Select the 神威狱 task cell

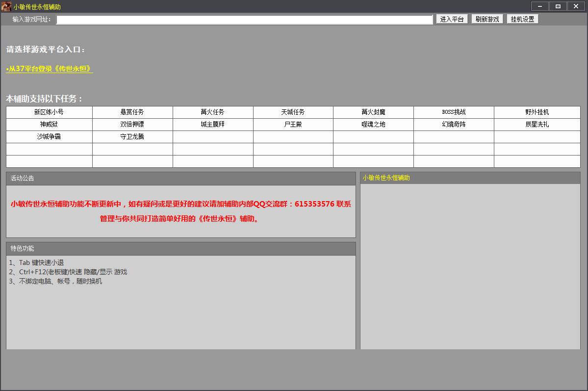(x=49, y=125)
